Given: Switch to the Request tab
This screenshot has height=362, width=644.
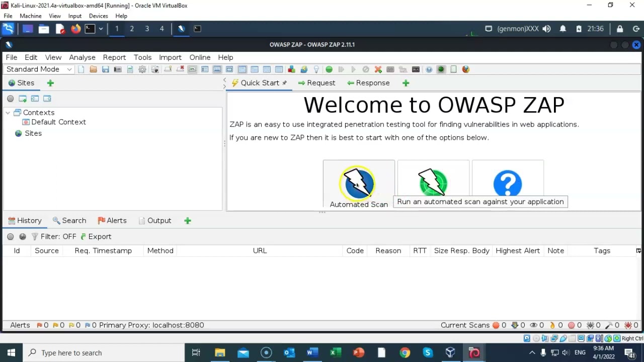Looking at the screenshot, I should (x=316, y=83).
